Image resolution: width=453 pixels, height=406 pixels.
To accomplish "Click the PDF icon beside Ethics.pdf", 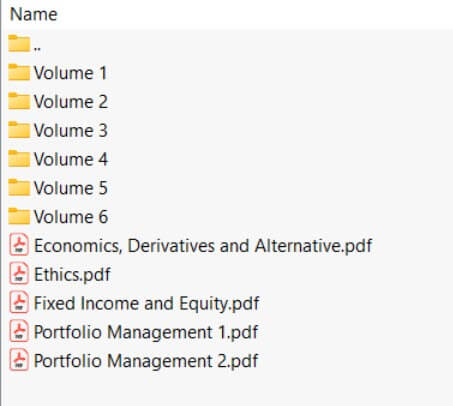I will click(x=19, y=274).
